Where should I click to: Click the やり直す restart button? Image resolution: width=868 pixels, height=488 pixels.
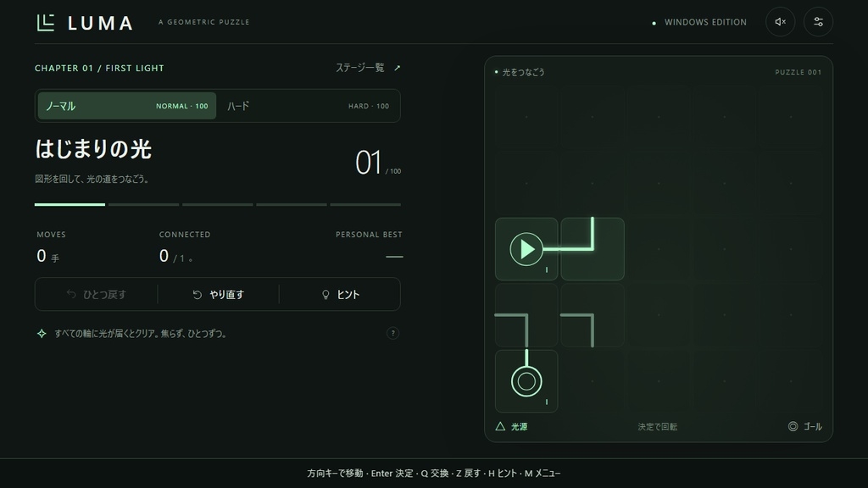[x=218, y=294]
